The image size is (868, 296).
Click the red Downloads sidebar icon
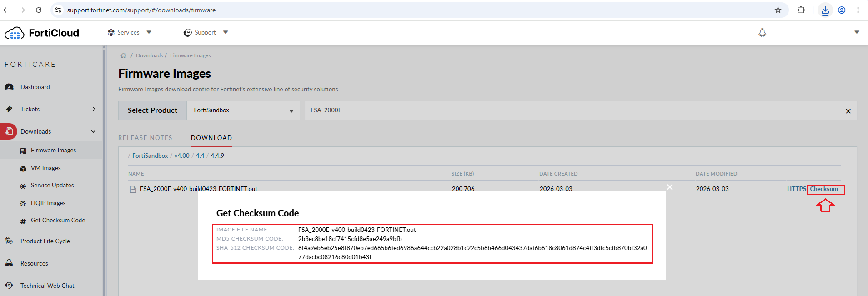point(9,131)
